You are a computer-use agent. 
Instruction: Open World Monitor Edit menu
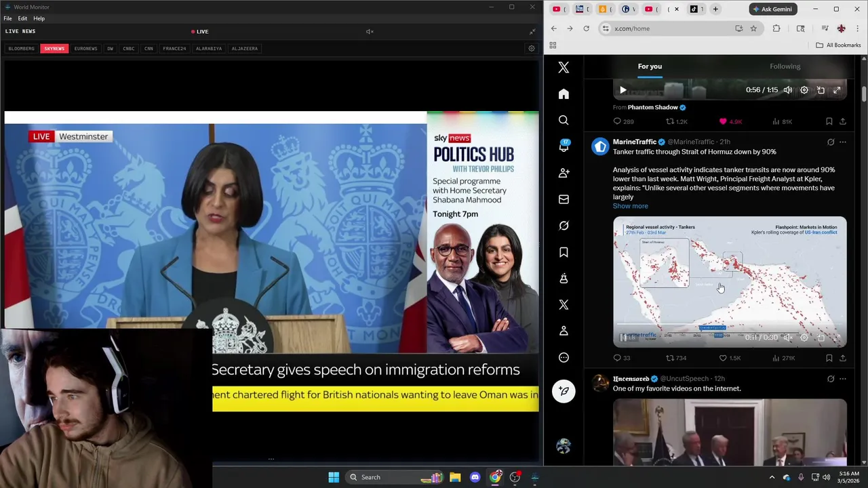(x=22, y=18)
